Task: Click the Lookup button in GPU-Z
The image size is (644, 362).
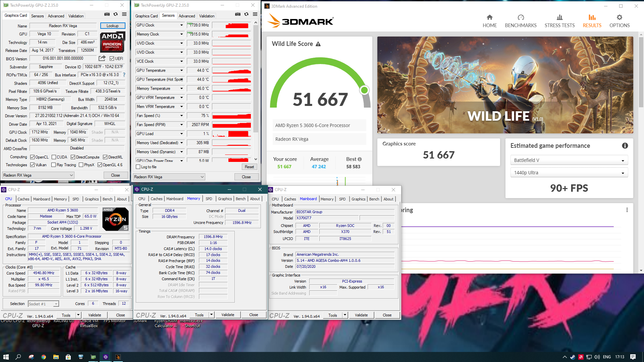Action: pyautogui.click(x=112, y=26)
